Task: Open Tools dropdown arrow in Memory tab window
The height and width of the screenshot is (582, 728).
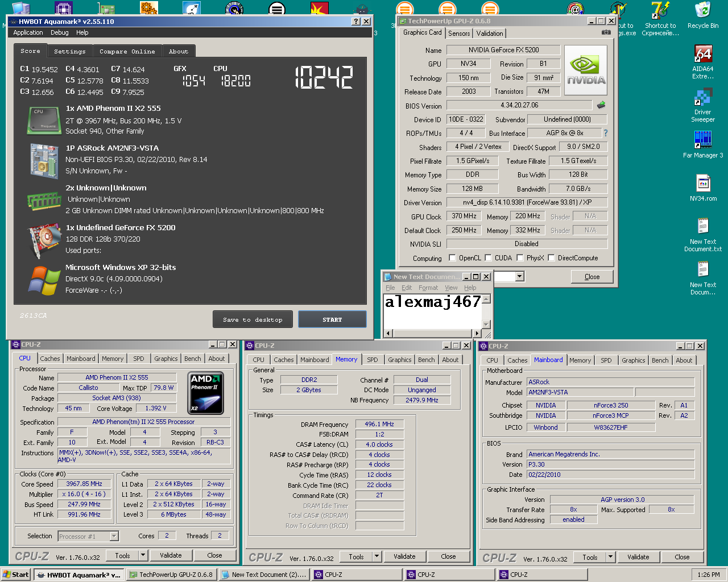Action: 377,556
